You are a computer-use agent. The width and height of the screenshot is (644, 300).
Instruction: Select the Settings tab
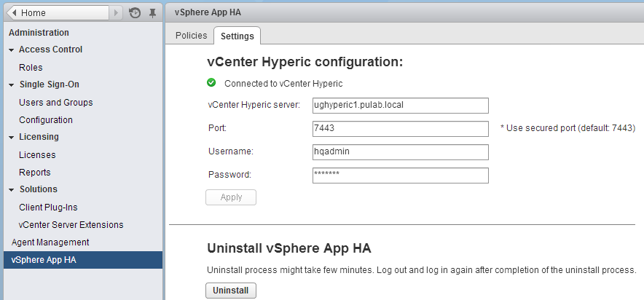click(237, 36)
